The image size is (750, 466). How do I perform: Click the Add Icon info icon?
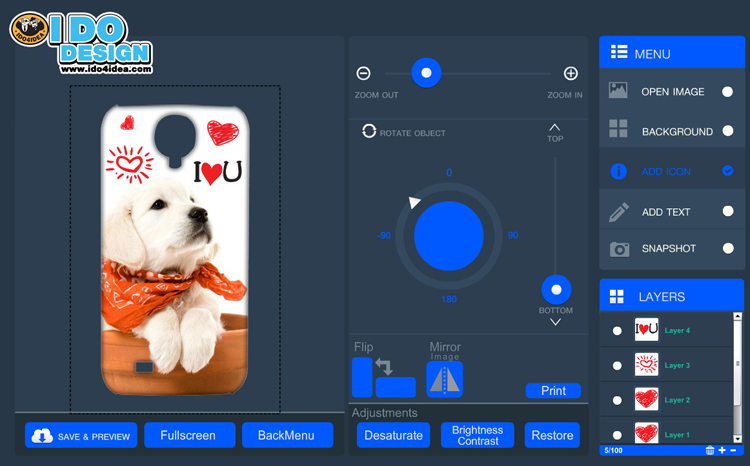tap(618, 171)
